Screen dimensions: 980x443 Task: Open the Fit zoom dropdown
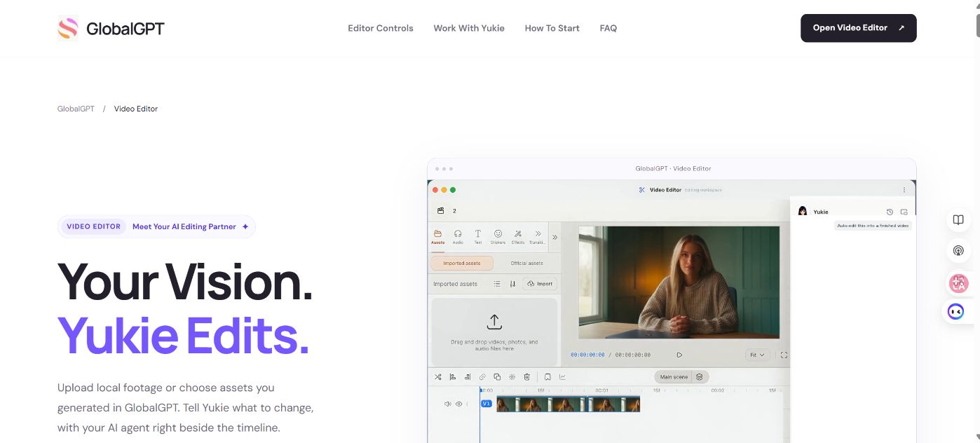(x=759, y=355)
